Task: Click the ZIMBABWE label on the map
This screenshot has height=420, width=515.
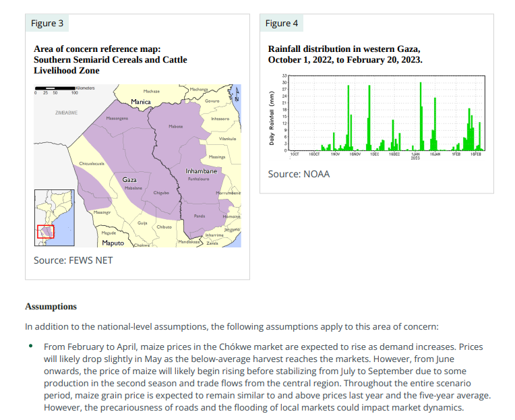Action: click(x=65, y=112)
